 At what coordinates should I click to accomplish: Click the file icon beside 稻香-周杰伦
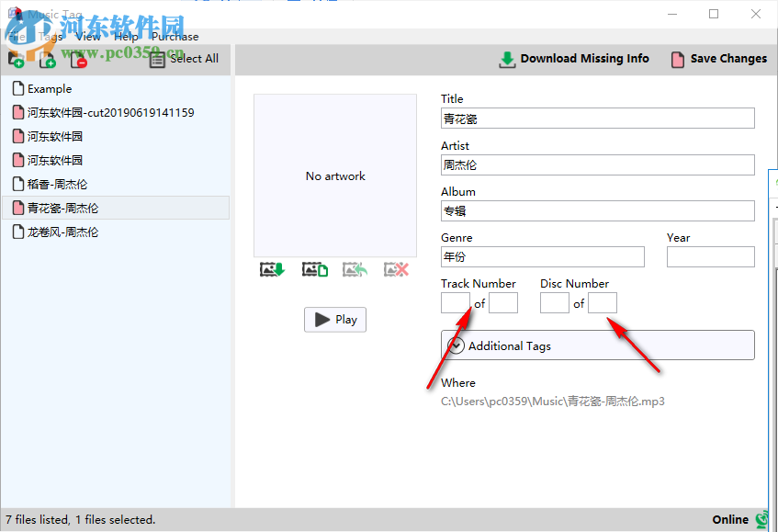18,184
